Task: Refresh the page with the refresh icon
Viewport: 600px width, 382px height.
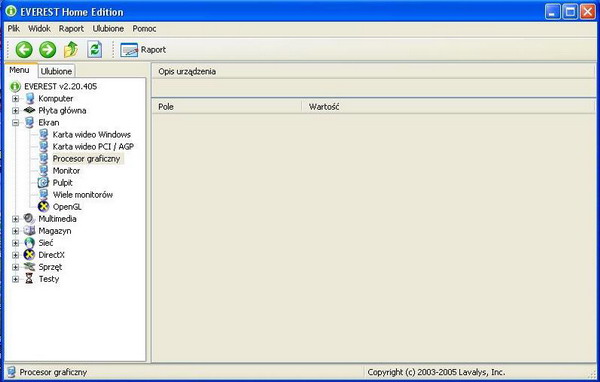Action: tap(95, 49)
